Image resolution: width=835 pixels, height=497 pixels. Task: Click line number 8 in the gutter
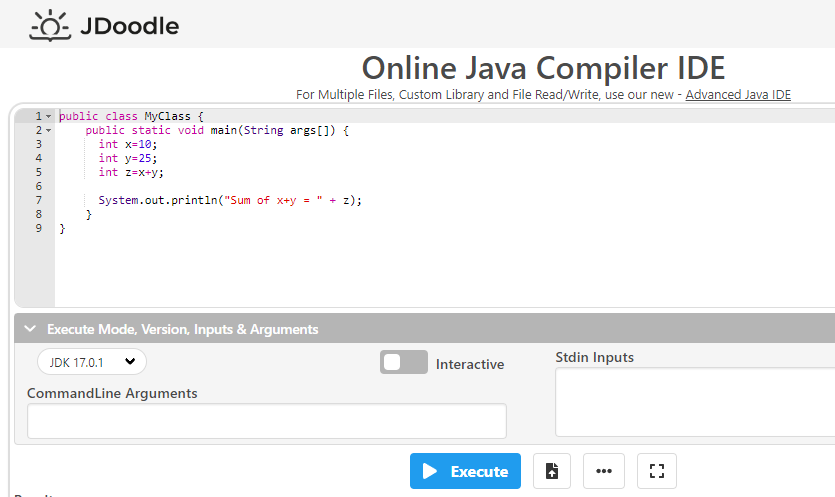tap(38, 214)
